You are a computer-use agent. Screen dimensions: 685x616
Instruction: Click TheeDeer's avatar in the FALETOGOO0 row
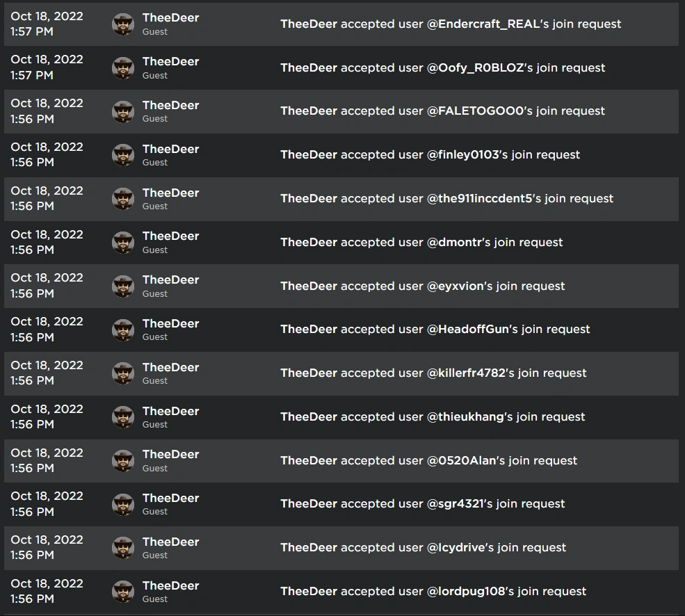point(123,111)
